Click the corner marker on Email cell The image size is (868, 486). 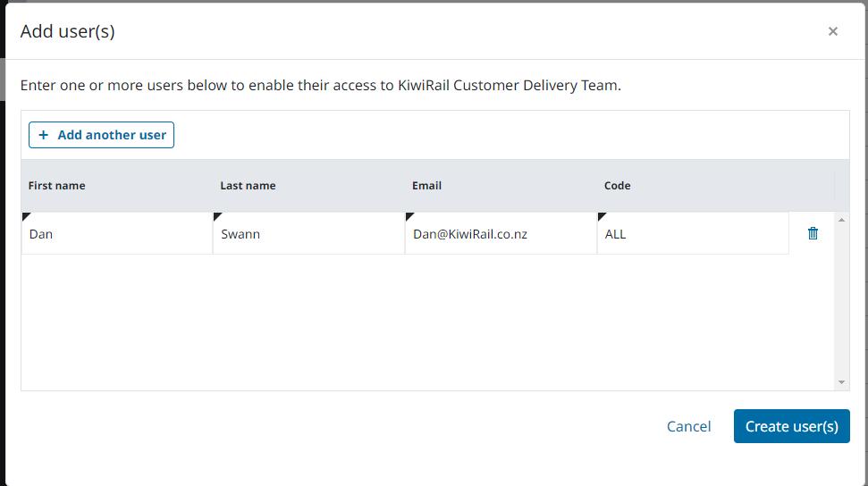409,217
